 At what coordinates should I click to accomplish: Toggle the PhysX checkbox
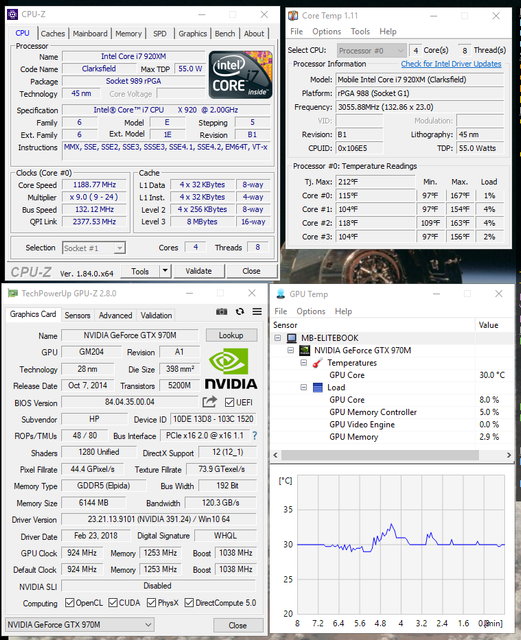(x=151, y=603)
